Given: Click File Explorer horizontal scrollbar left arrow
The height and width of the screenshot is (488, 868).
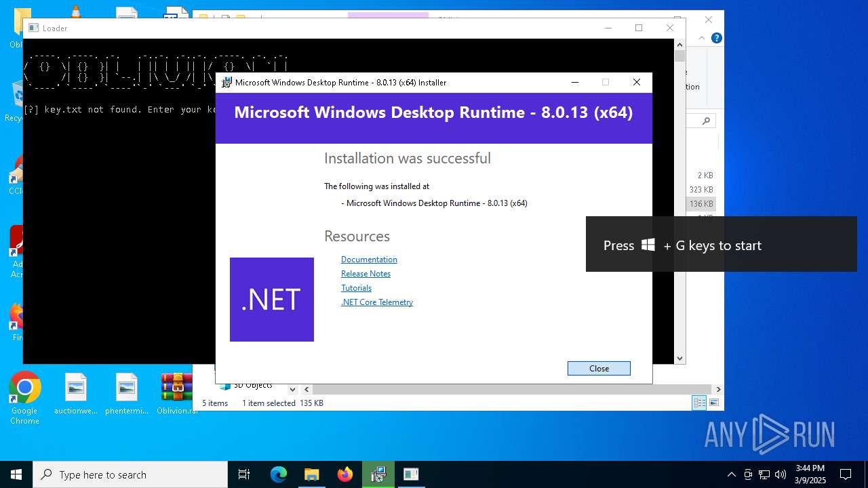Looking at the screenshot, I should 307,389.
